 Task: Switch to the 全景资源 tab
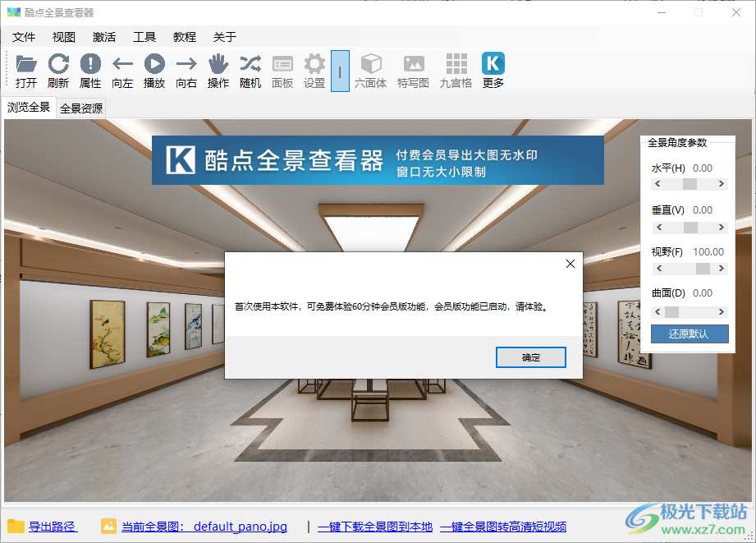click(81, 108)
